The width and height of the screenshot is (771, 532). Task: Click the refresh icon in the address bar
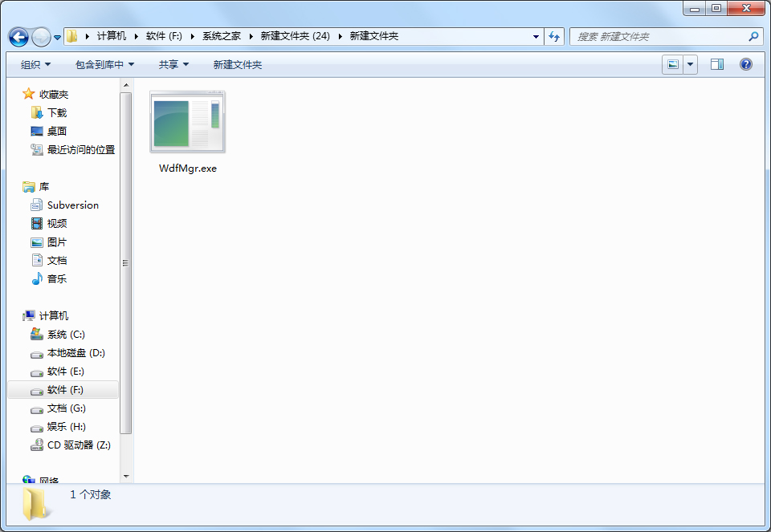coord(554,36)
